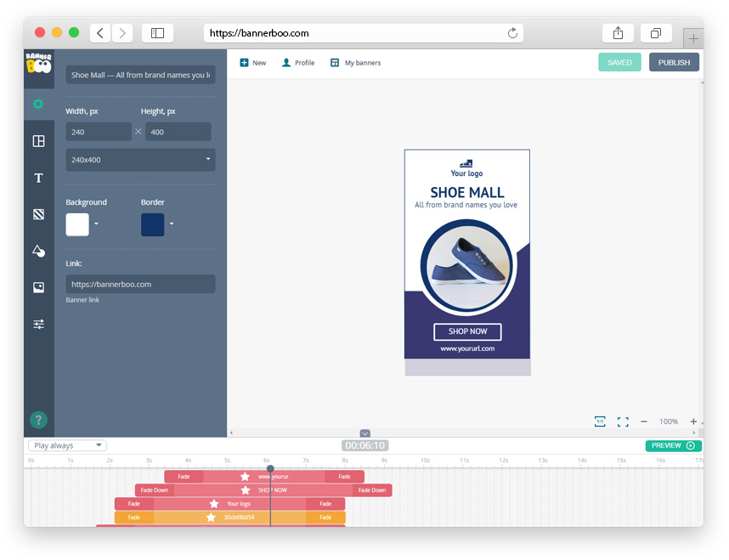Toggle fullscreen canvas view

623,421
